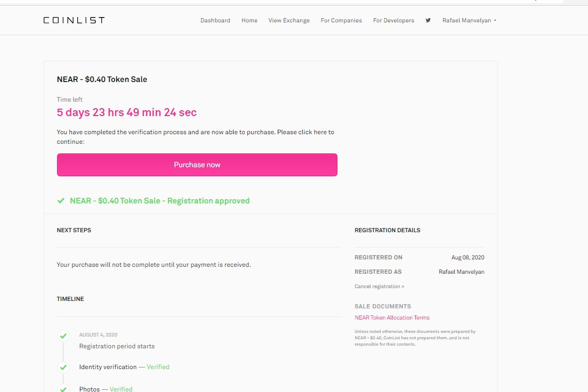Viewport: 588px width, 392px height.
Task: Click the TIMELINE section heading
Action: tap(70, 299)
